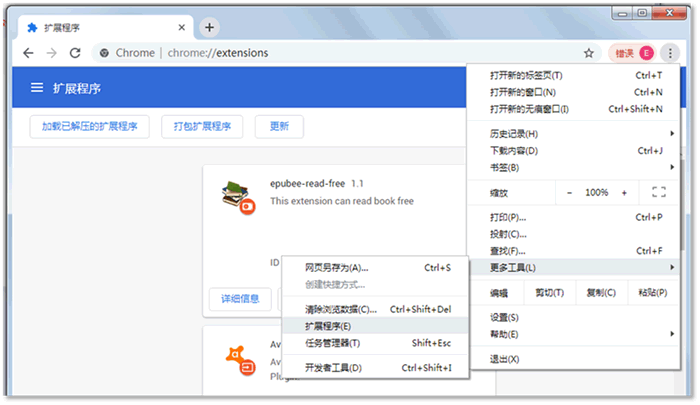Choose 打开新的窗口(N) menu item
This screenshot has height=405, width=700.
click(x=574, y=92)
